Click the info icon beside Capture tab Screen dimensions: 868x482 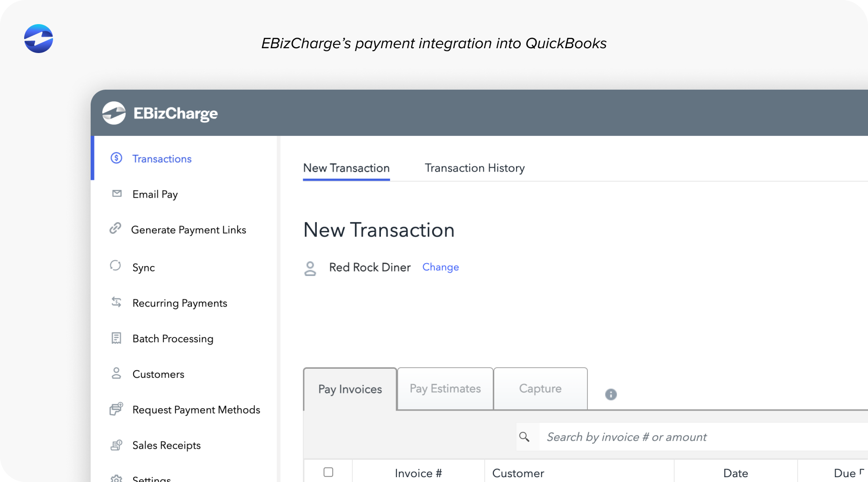click(x=610, y=395)
